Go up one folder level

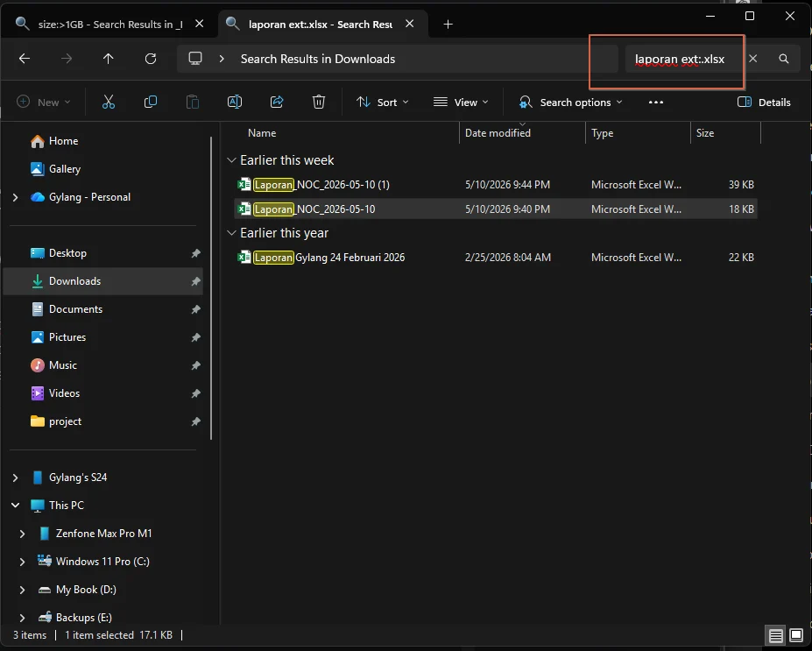109,59
